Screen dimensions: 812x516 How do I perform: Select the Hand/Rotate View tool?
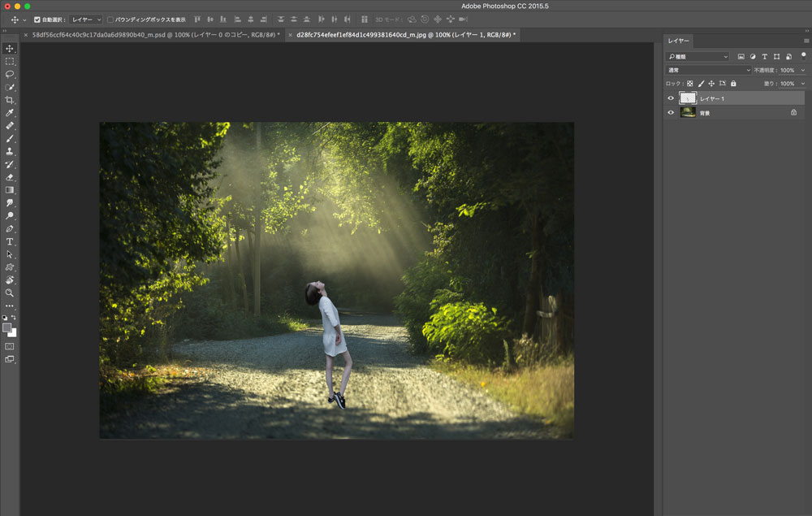[x=10, y=280]
